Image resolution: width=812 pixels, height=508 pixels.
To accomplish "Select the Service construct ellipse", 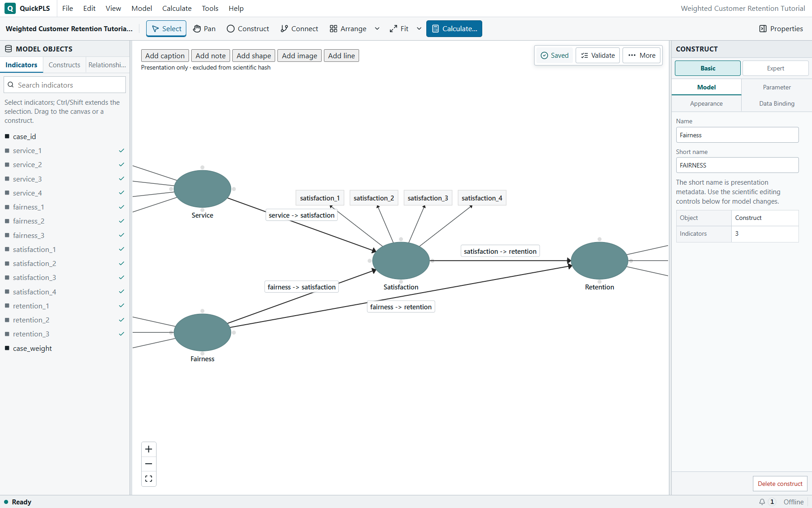I will click(203, 189).
